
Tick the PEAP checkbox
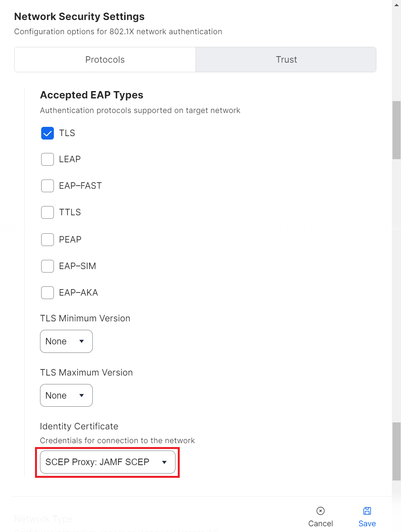tap(47, 239)
